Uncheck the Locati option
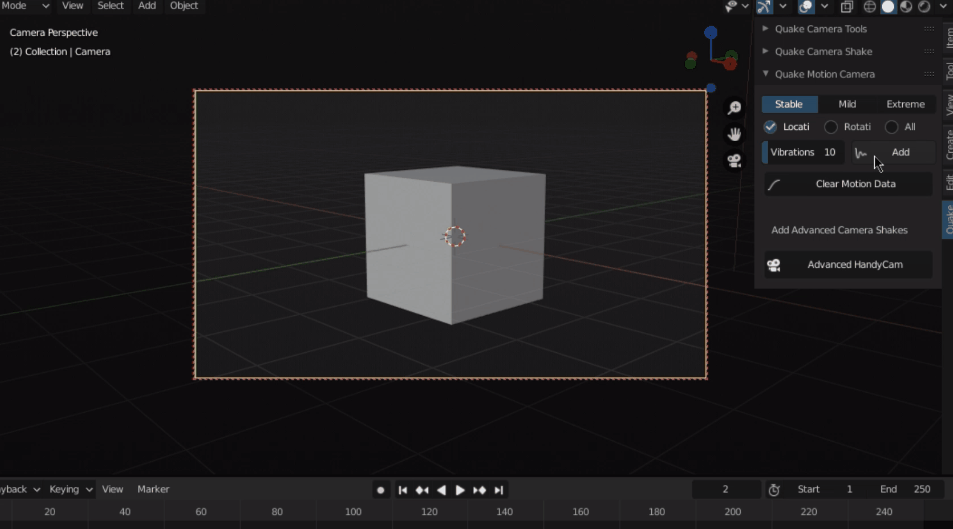This screenshot has height=529, width=953. 770,127
